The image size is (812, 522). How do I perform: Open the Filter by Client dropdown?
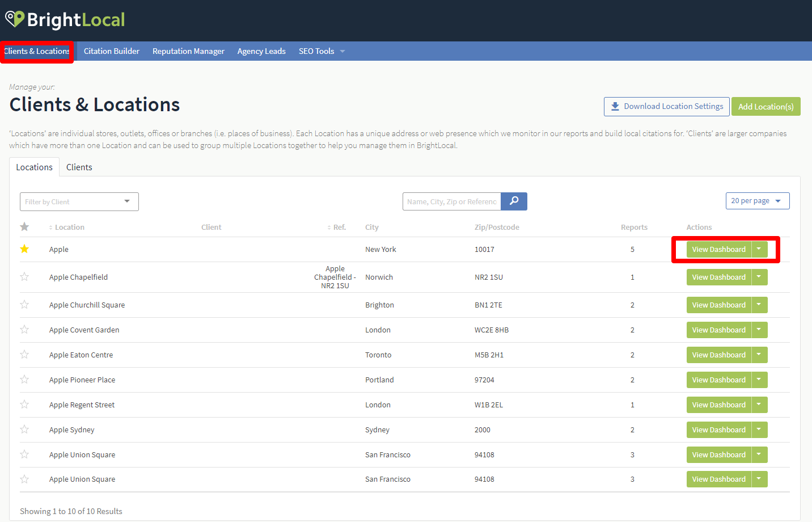pos(79,201)
